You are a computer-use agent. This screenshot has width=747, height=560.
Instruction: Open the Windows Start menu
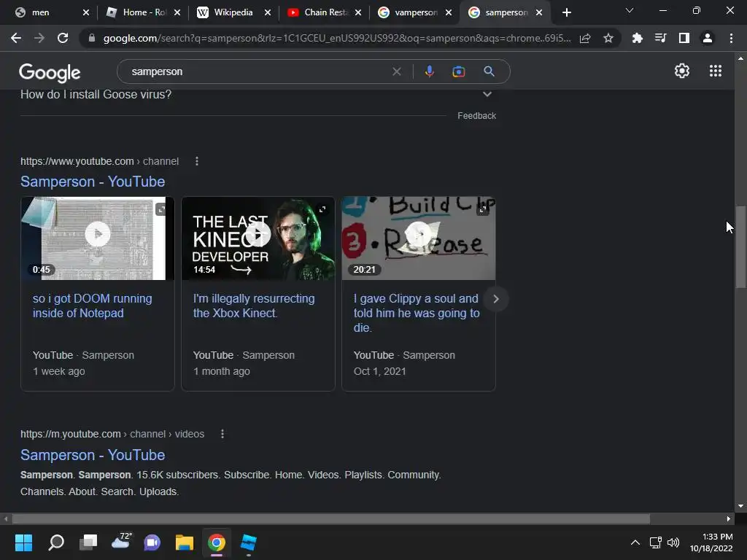(x=23, y=542)
